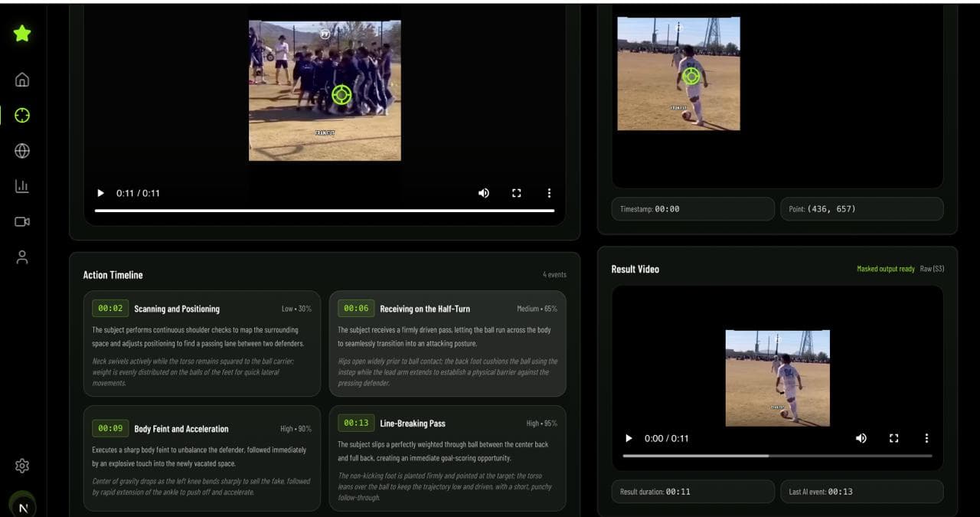
Task: Open the Raw (S3) output link
Action: click(931, 269)
